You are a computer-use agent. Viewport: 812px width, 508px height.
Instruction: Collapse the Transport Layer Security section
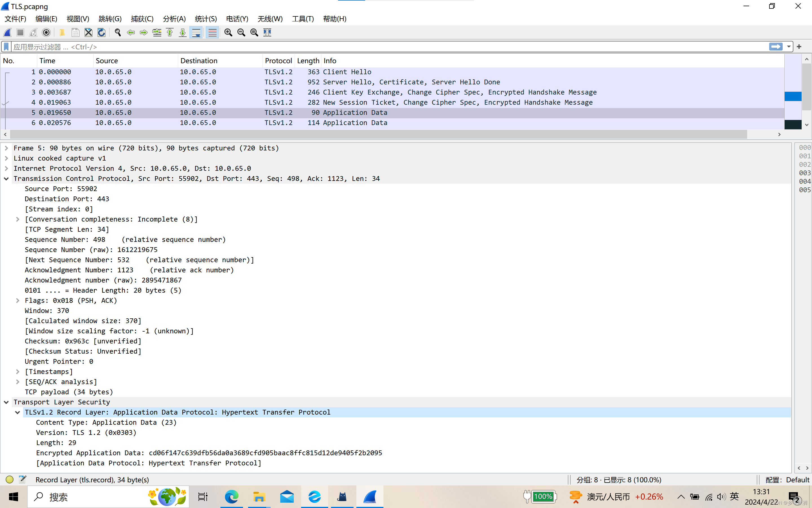[6, 402]
